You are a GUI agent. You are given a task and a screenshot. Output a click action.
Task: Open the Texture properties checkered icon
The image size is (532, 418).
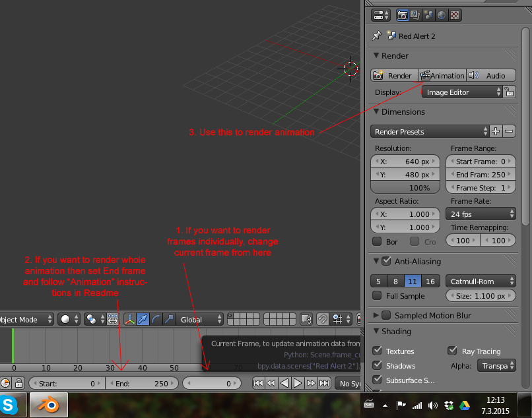(454, 15)
